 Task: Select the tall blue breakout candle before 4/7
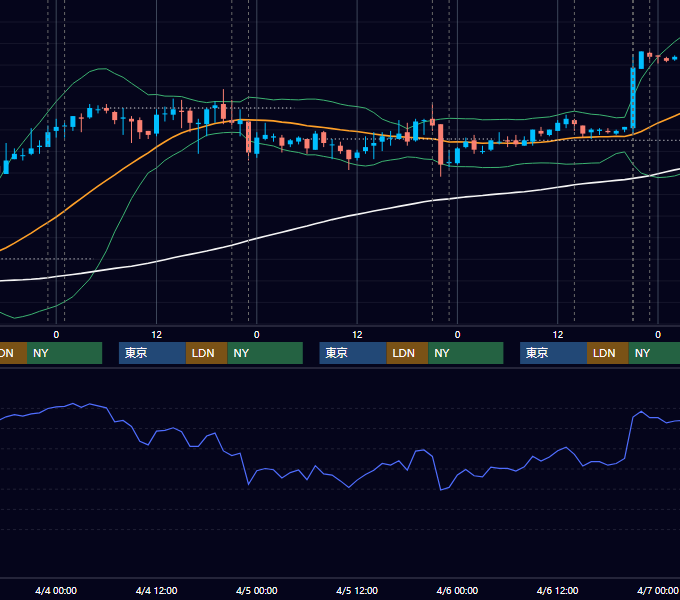click(x=633, y=98)
